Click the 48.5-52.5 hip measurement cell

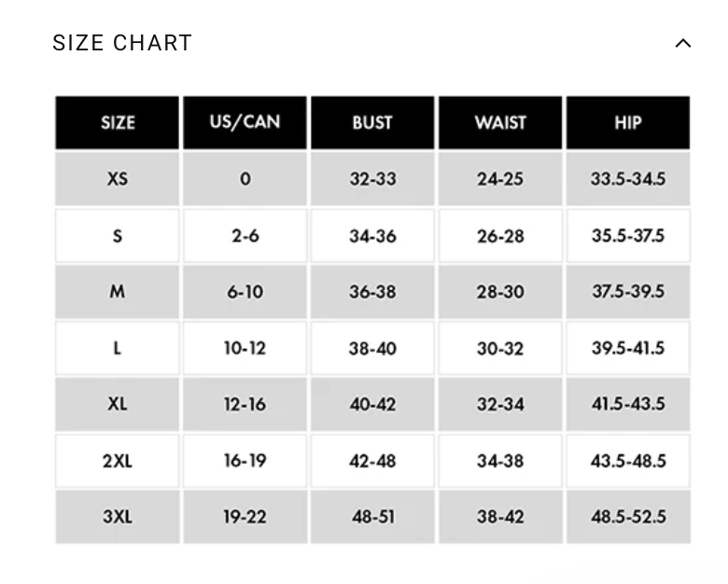628,517
